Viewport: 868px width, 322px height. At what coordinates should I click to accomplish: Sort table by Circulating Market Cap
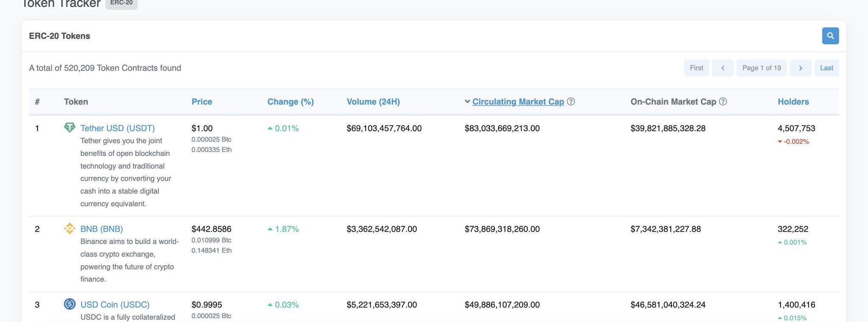(518, 102)
